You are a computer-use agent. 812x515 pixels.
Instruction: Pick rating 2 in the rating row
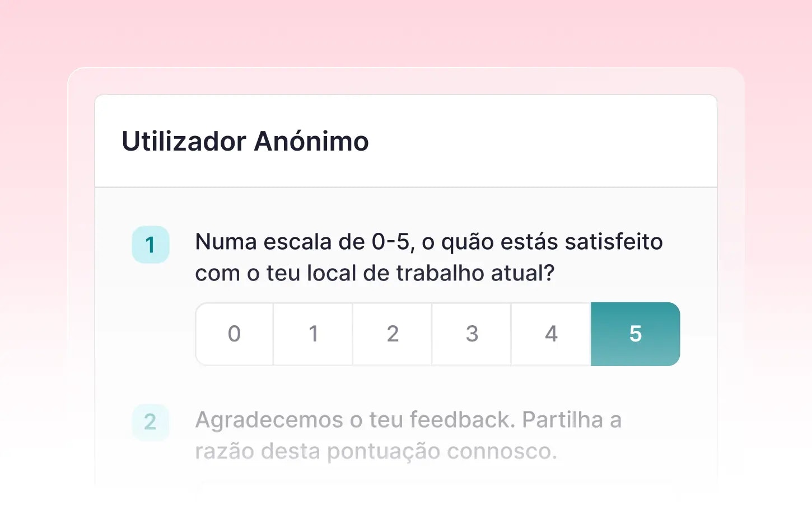pos(393,334)
